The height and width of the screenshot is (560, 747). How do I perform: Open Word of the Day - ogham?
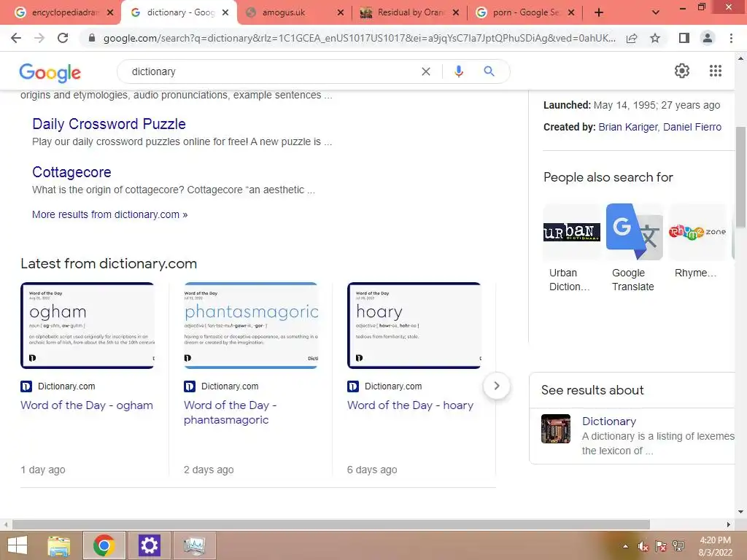click(x=87, y=405)
